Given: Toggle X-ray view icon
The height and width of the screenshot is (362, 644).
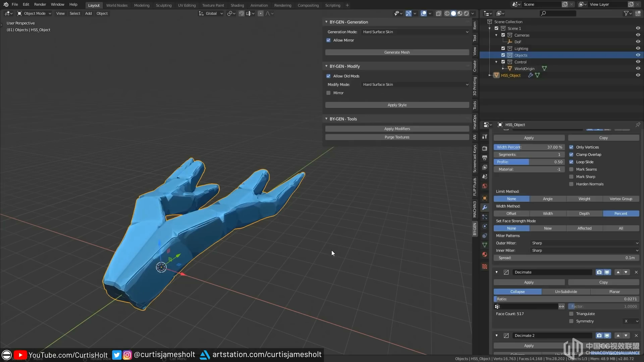Looking at the screenshot, I should pos(438,13).
